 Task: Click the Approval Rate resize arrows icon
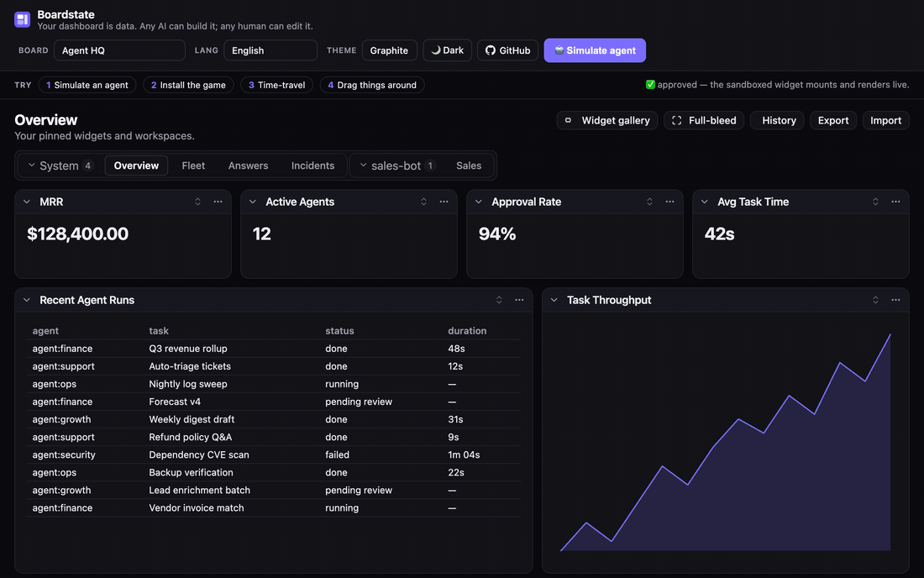649,202
